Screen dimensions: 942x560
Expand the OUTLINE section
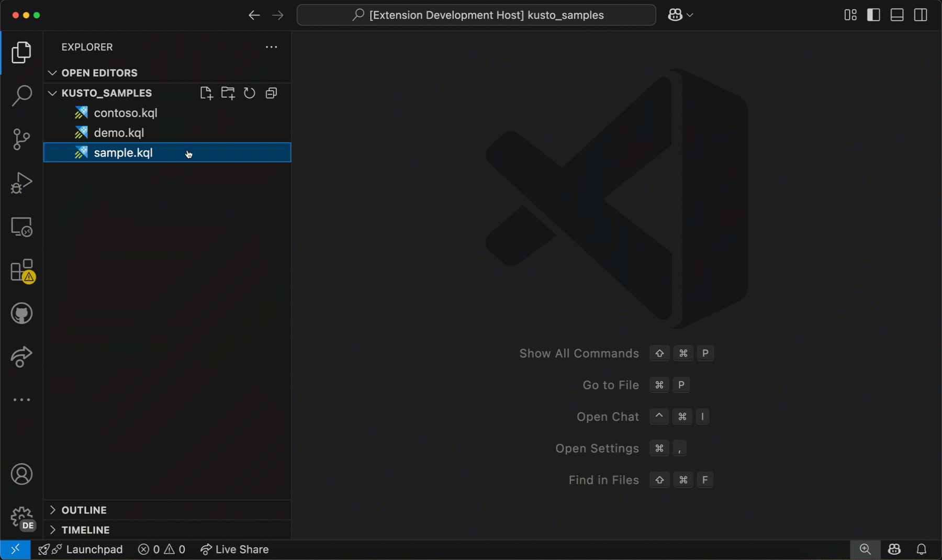point(167,510)
